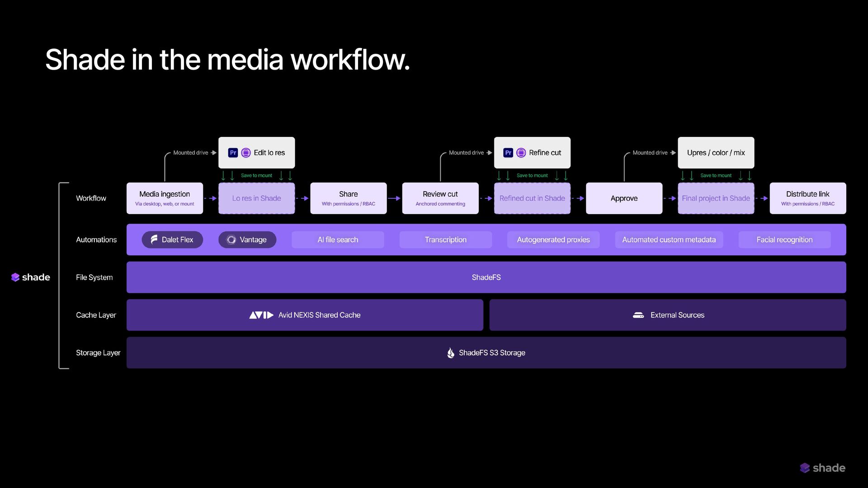Click the Vantage ring icon
The width and height of the screenshot is (868, 488).
coord(231,239)
